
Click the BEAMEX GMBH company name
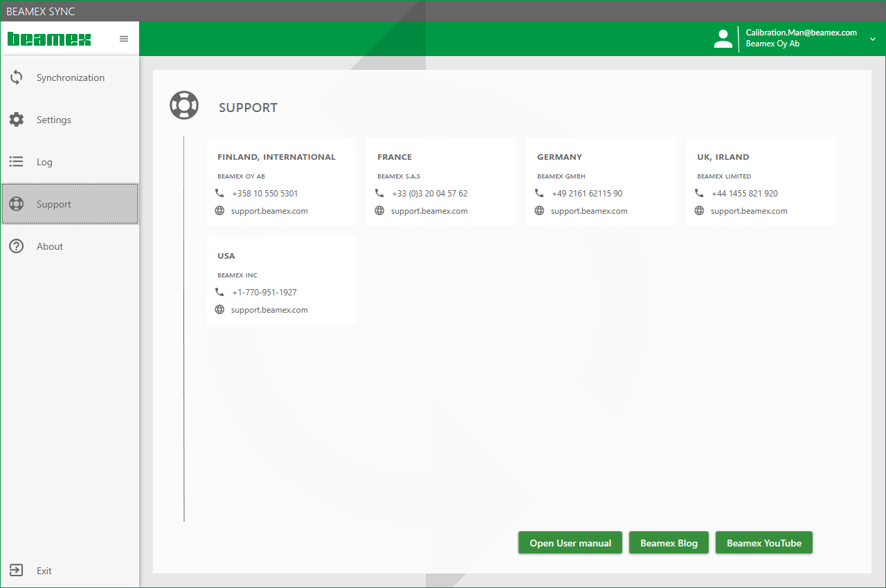coord(561,176)
